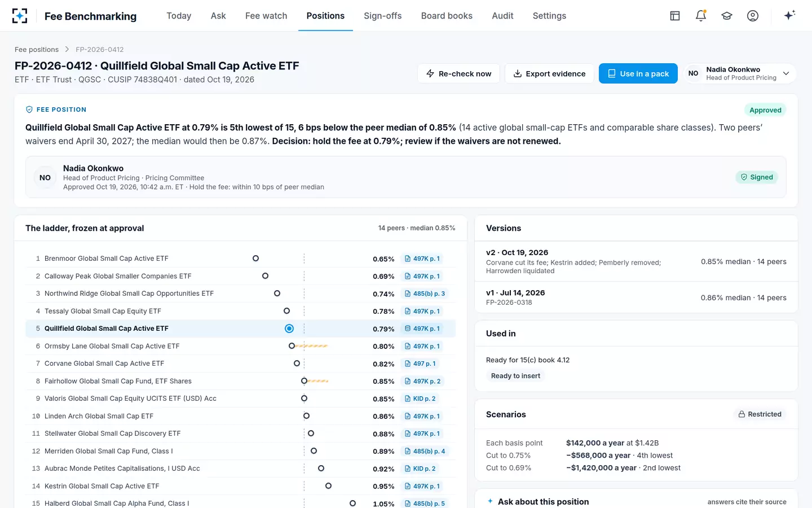The image size is (812, 508).
Task: Select the Calloway Peak Global Smaller Companies row
Action: pyautogui.click(x=240, y=276)
